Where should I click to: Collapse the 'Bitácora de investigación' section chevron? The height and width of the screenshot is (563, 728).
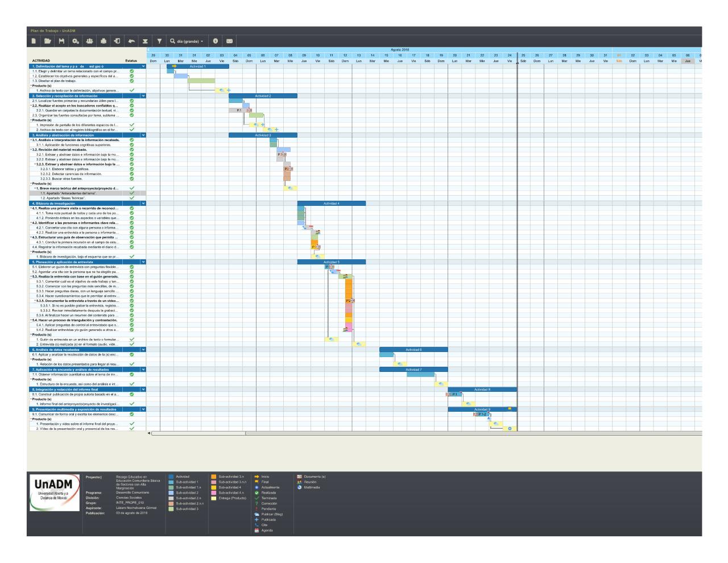pos(143,203)
